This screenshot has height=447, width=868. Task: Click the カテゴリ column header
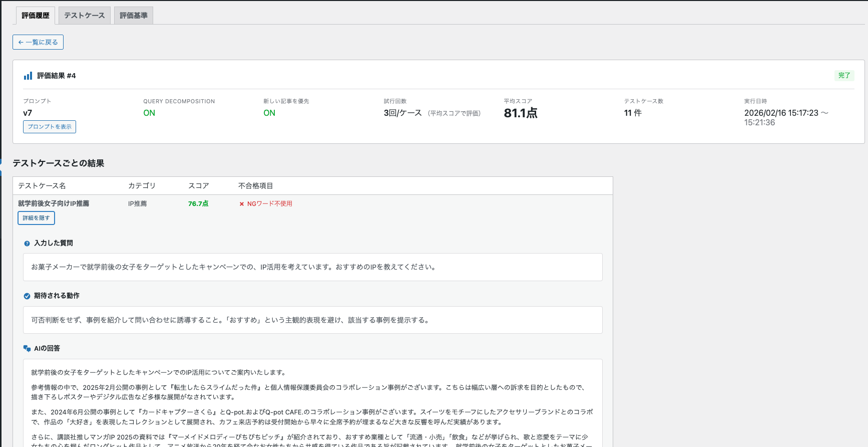pyautogui.click(x=142, y=186)
